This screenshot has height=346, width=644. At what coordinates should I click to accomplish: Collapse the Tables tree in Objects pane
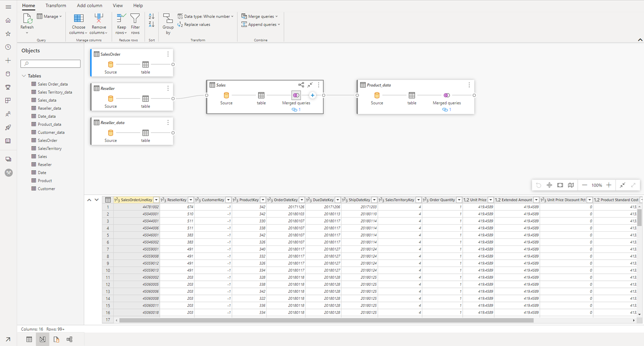[x=24, y=75]
